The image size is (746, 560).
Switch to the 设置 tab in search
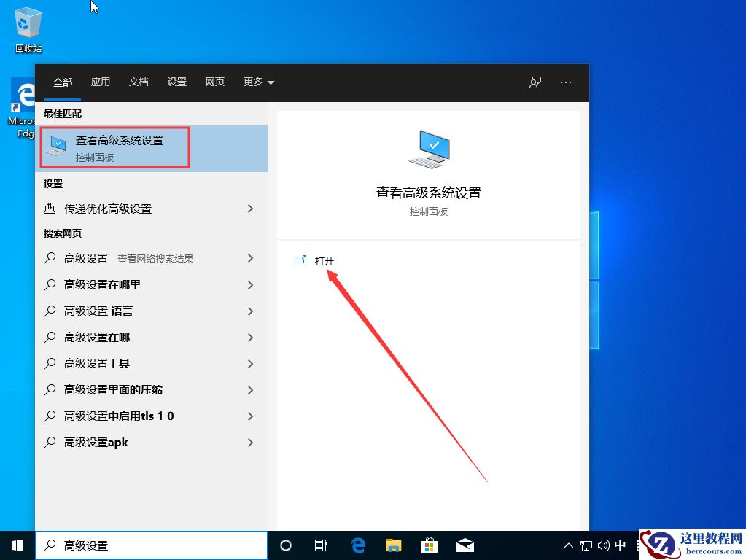click(176, 82)
